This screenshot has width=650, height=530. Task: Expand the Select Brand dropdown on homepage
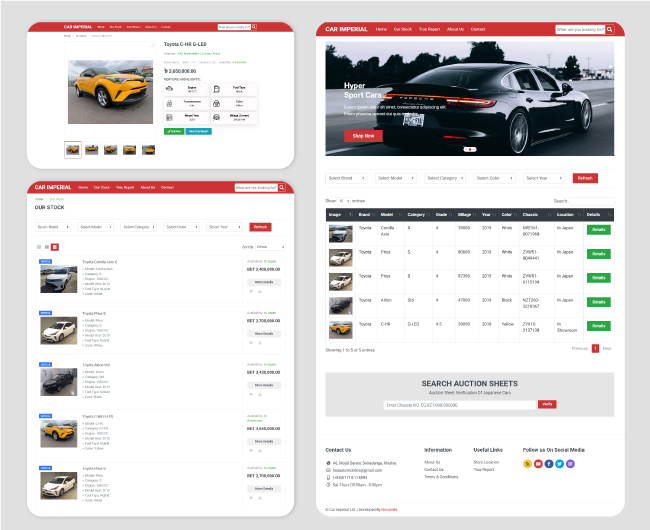[x=346, y=178]
